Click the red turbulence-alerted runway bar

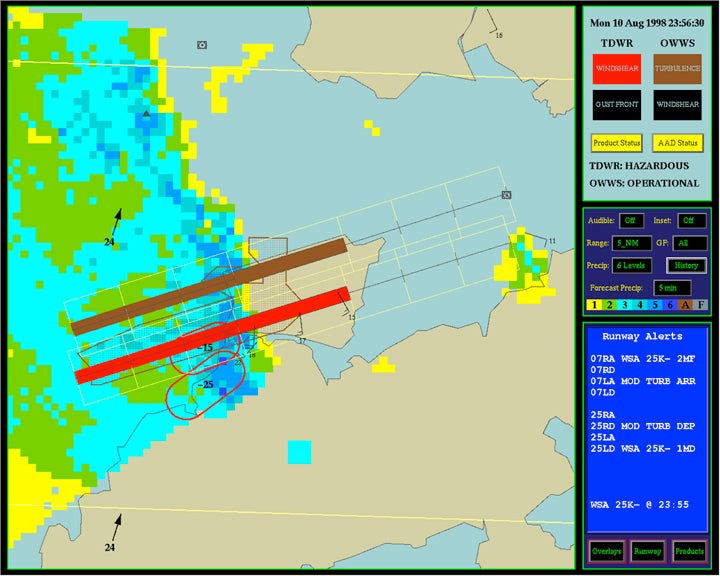(212, 333)
